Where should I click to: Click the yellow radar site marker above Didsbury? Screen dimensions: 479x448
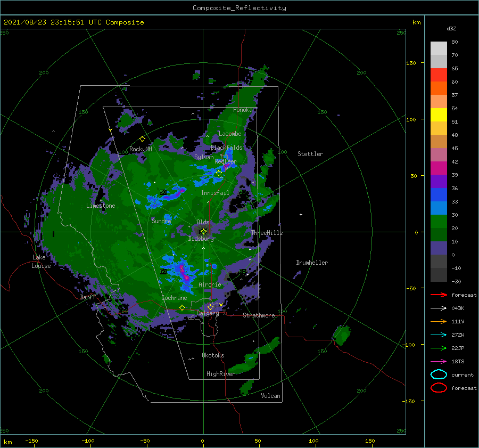coord(203,232)
